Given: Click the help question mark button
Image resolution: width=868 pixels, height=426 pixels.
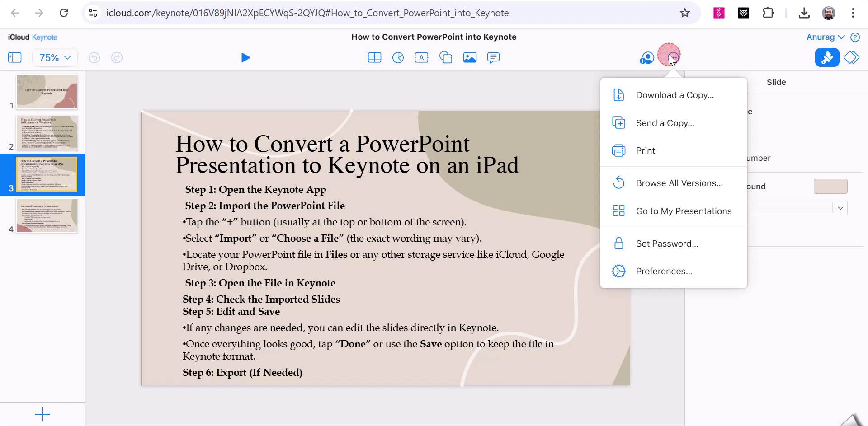Looking at the screenshot, I should coord(855,37).
